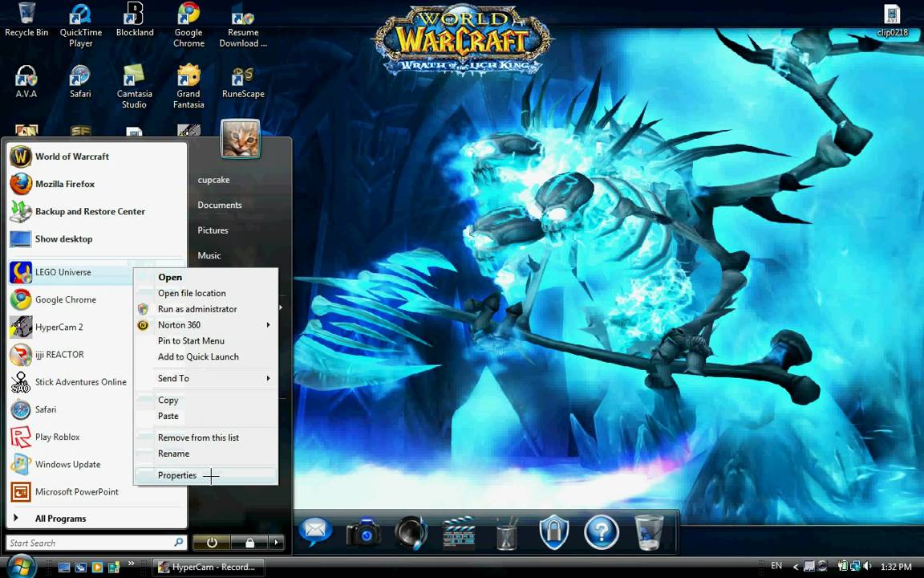Click the blue question mark dock icon
This screenshot has height=578, width=924.
tap(601, 532)
